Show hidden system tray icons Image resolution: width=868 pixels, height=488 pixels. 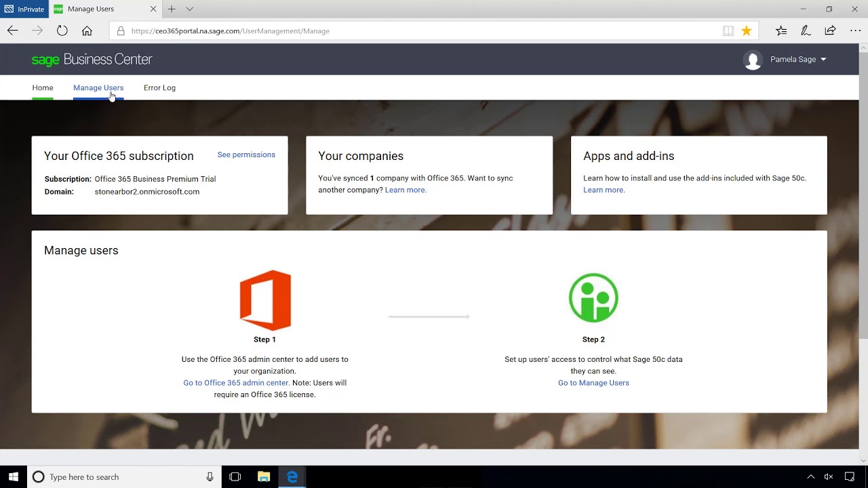coord(810,477)
